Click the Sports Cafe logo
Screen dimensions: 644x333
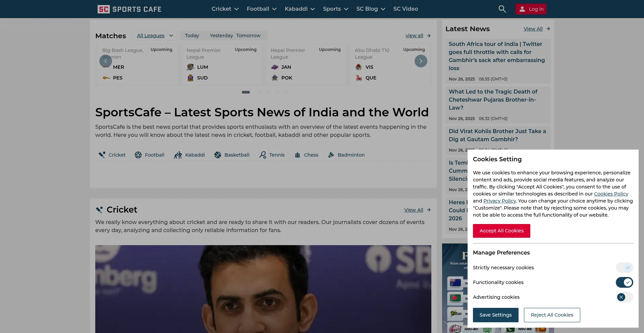pos(129,9)
